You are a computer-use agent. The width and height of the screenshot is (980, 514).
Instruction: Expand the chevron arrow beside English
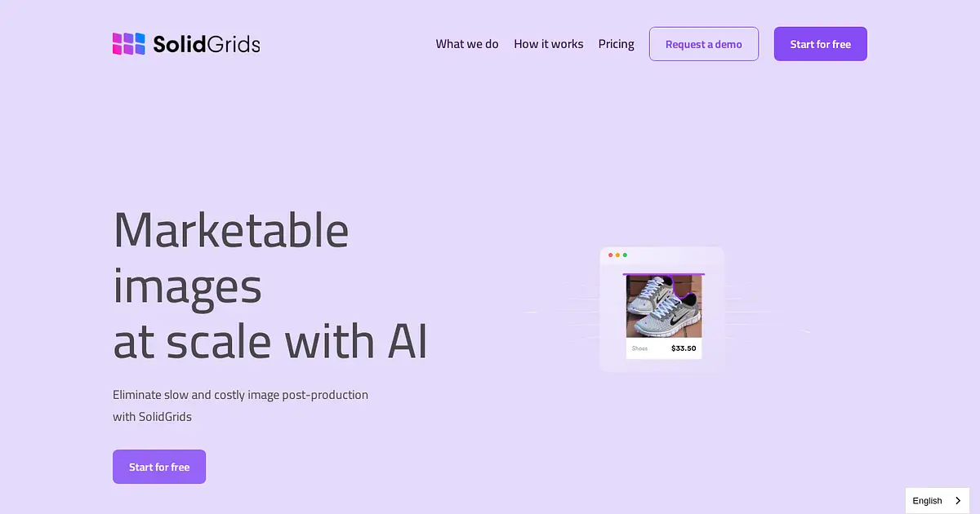tap(958, 501)
